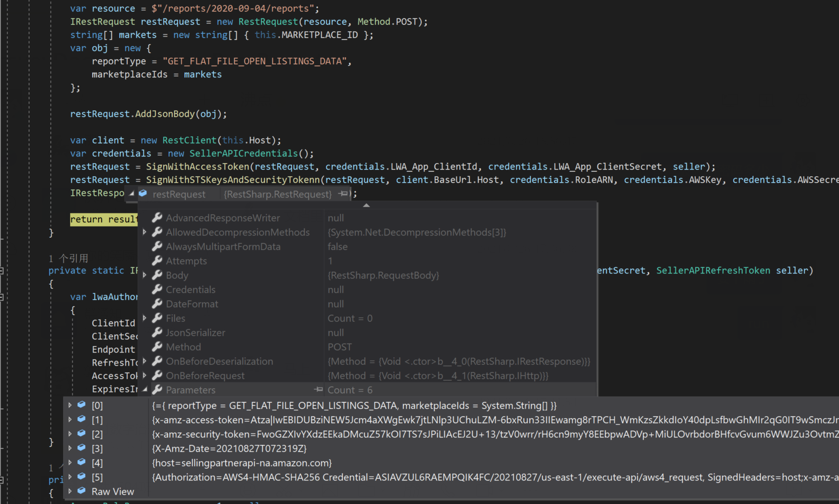Click wrench icon beside Files property
Image resolution: width=839 pixels, height=504 pixels.
click(x=157, y=318)
